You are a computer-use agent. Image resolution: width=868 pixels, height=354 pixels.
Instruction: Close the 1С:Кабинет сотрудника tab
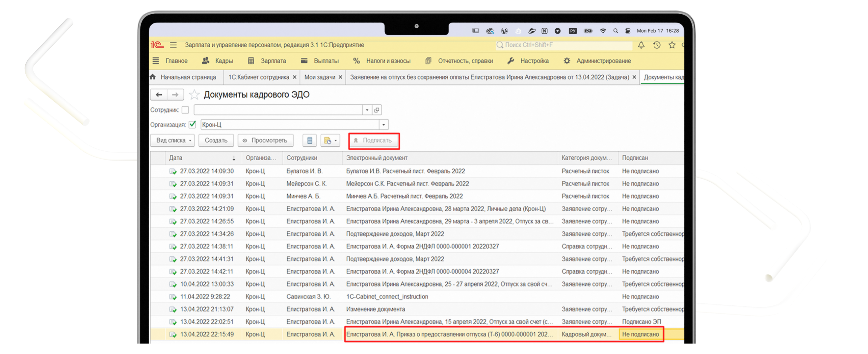295,77
